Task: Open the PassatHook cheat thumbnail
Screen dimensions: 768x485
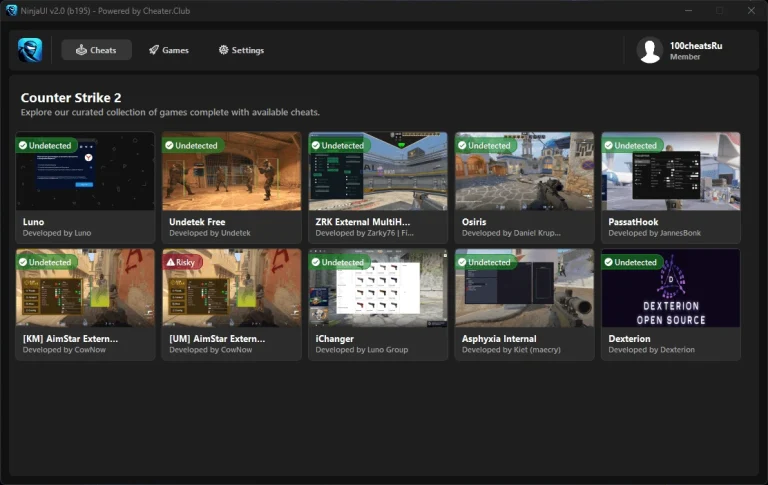Action: point(671,171)
